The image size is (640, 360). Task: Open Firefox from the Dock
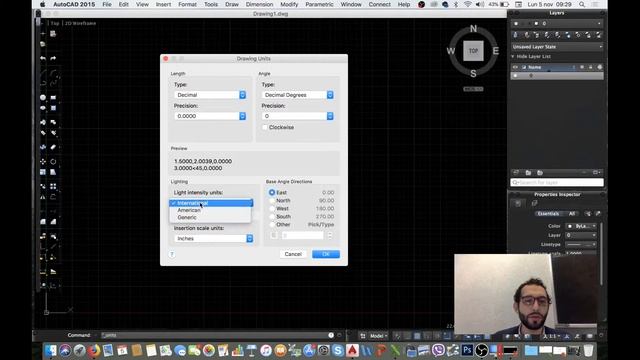click(93, 350)
